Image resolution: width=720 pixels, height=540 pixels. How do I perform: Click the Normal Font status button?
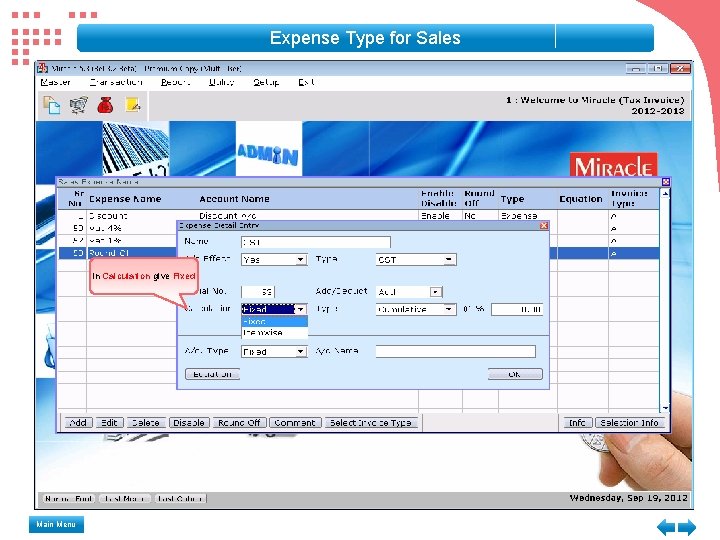point(69,499)
